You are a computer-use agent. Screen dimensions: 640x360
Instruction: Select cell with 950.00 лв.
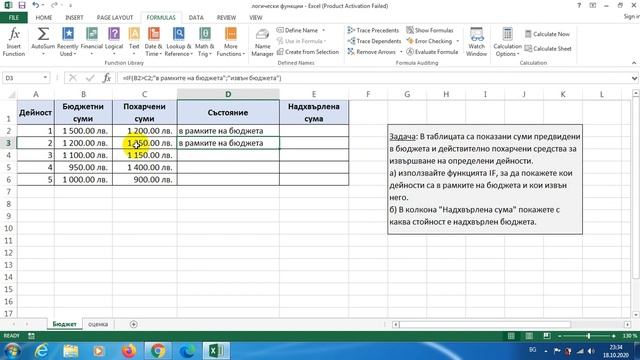(83, 167)
